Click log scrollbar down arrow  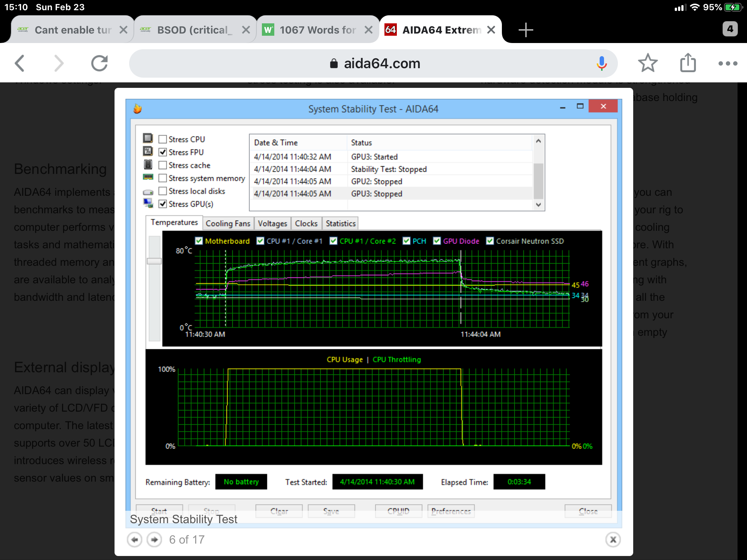tap(538, 205)
